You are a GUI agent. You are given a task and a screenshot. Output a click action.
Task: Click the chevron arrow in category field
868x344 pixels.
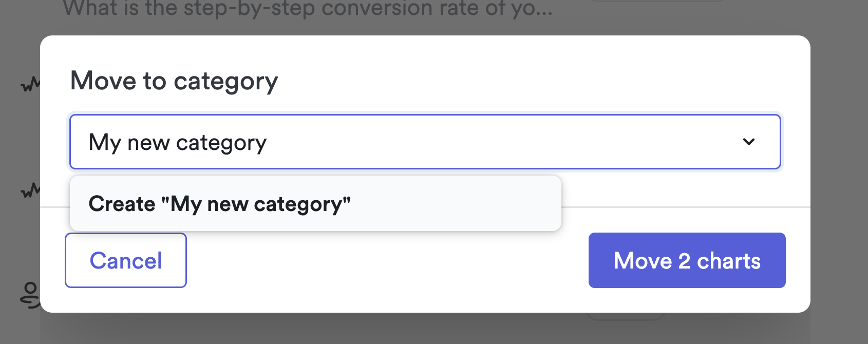coord(749,142)
